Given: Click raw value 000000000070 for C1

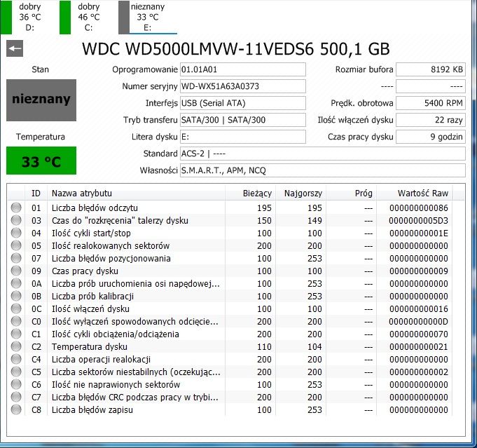Looking at the screenshot, I should (x=418, y=334).
